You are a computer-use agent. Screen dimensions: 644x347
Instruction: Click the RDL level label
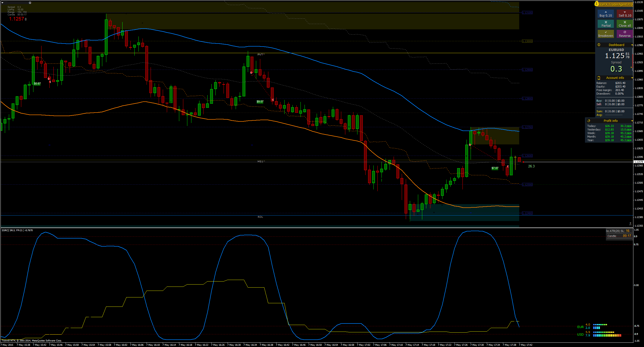260,217
